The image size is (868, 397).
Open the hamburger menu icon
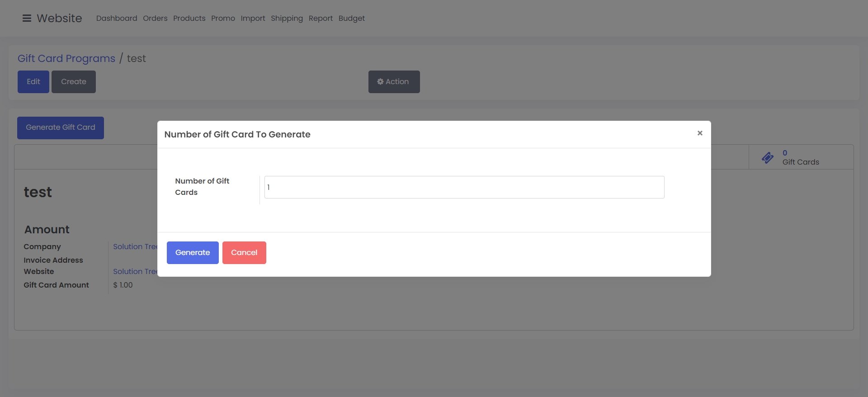coord(27,19)
